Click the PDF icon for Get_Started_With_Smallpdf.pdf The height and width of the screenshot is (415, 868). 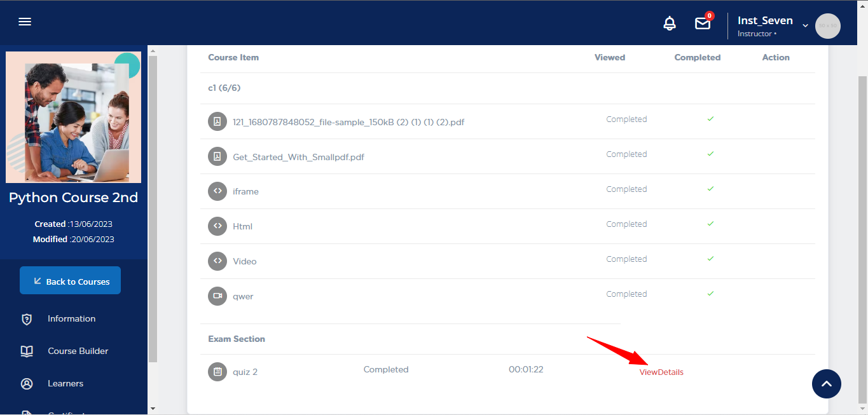pyautogui.click(x=217, y=156)
